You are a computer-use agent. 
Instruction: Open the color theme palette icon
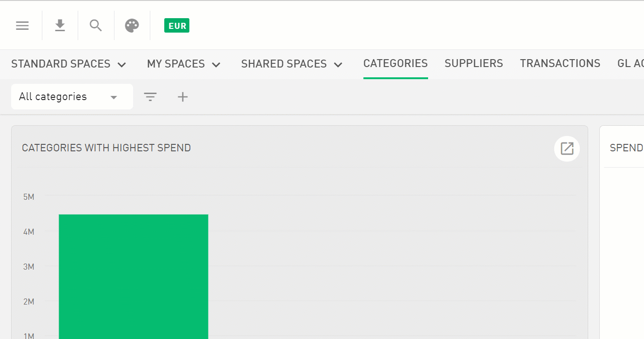(x=132, y=26)
